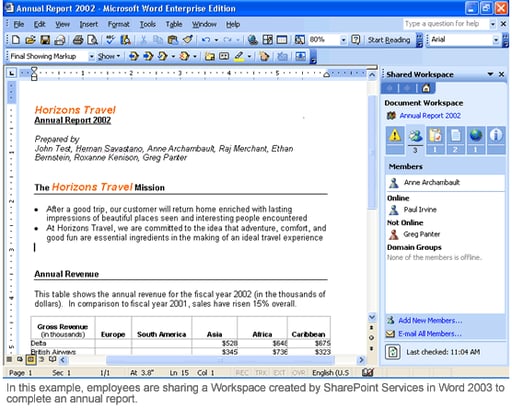The image size is (512, 408).
Task: Select the Format Painter brush
Action: 188,40
